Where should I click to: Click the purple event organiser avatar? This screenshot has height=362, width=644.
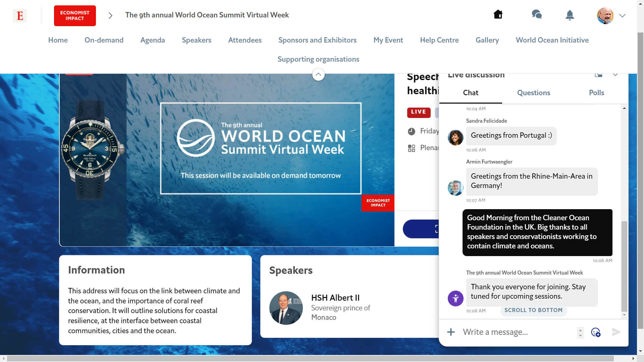[x=455, y=298]
